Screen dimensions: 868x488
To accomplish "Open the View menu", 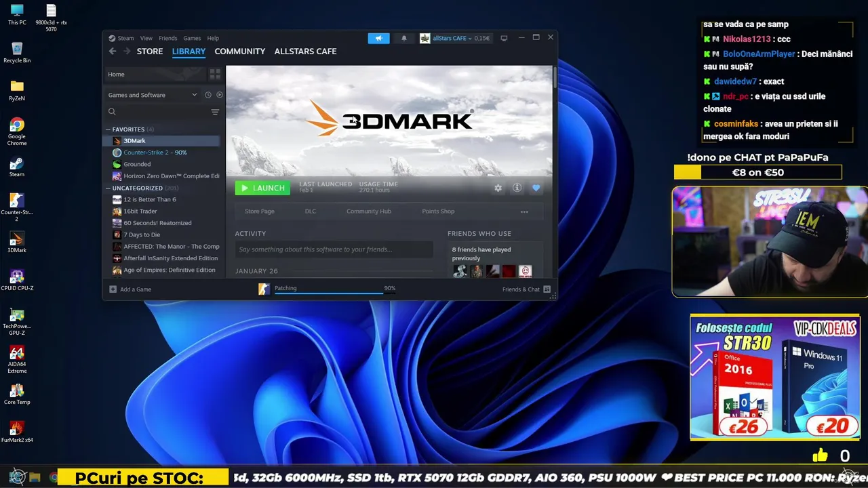I will [x=146, y=38].
